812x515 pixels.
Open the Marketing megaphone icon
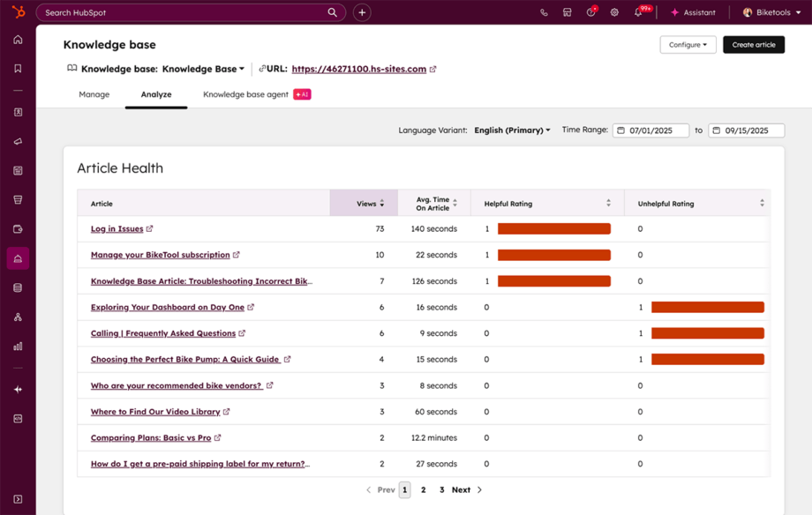pyautogui.click(x=17, y=141)
